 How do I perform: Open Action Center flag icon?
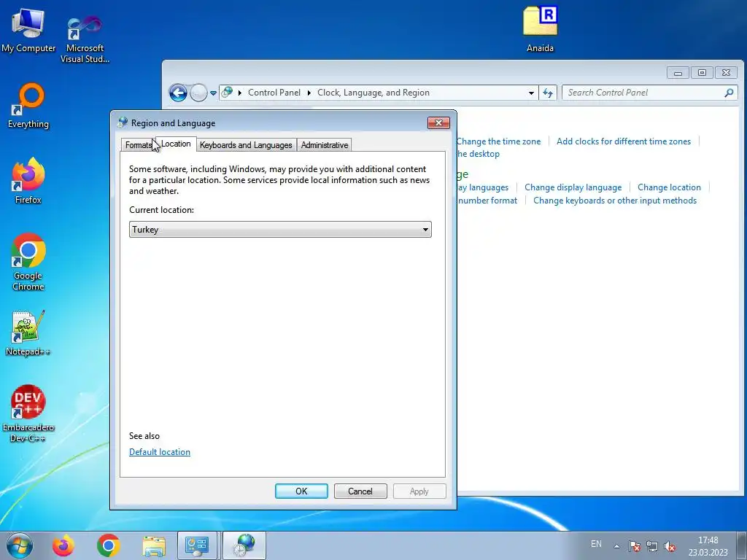pyautogui.click(x=634, y=546)
